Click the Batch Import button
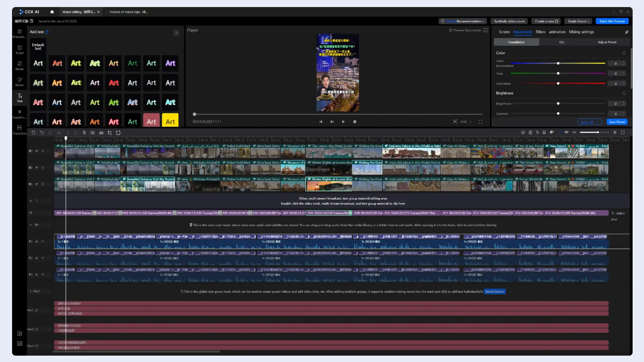Image resolution: width=644 pixels, height=362 pixels. [494, 292]
